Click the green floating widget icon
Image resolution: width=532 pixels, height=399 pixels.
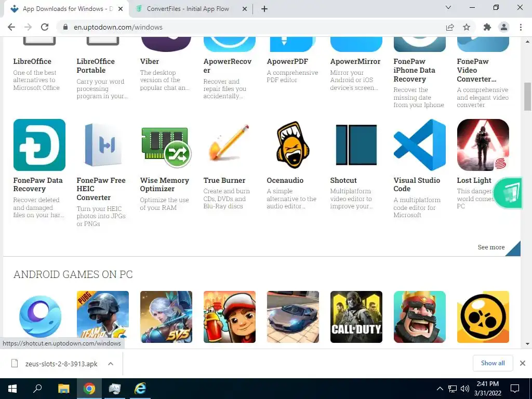click(x=508, y=193)
